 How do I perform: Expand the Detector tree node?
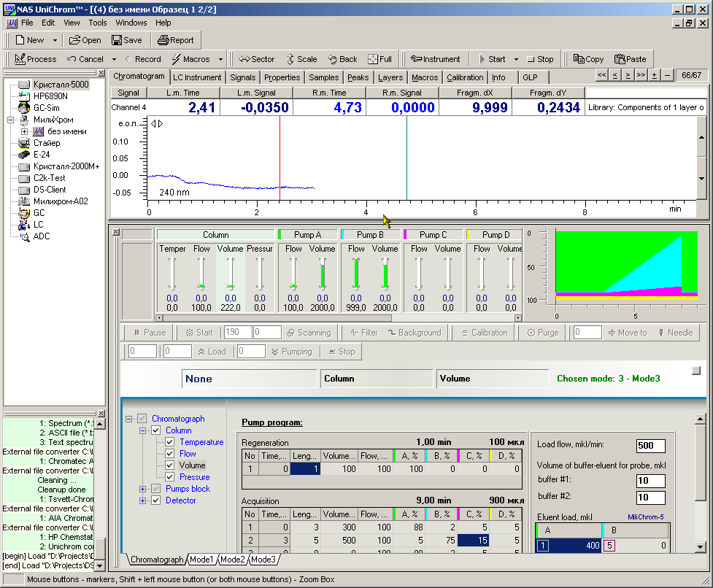(x=143, y=500)
